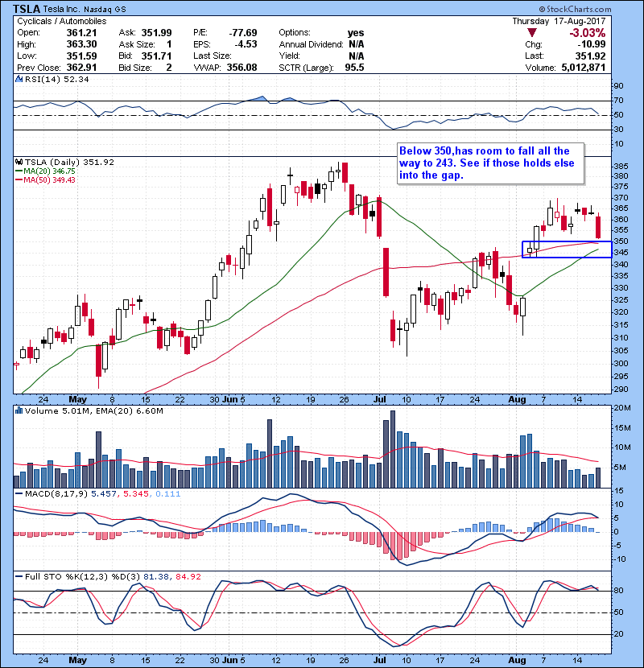Click the blue annotation note about 350
The height and width of the screenshot is (668, 644).
490,163
